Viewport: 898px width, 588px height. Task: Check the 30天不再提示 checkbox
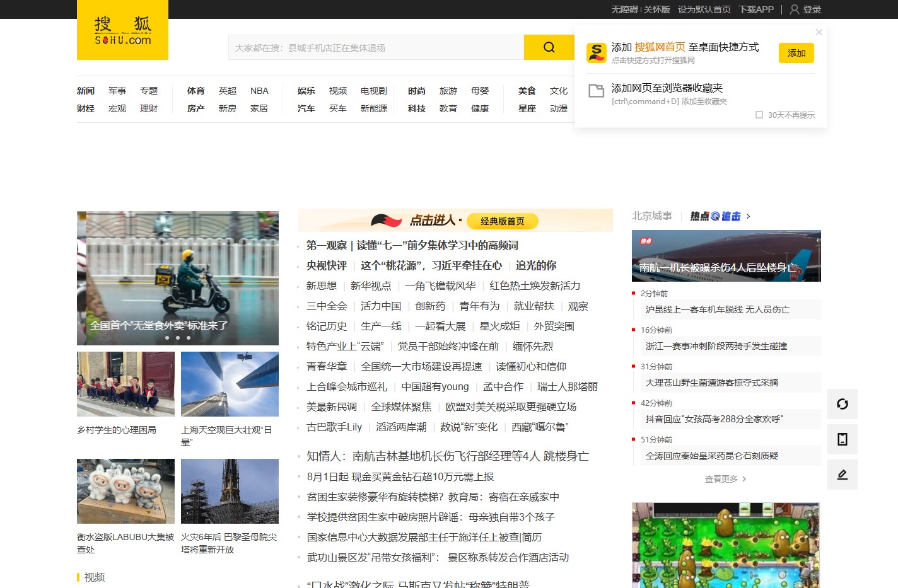[759, 115]
